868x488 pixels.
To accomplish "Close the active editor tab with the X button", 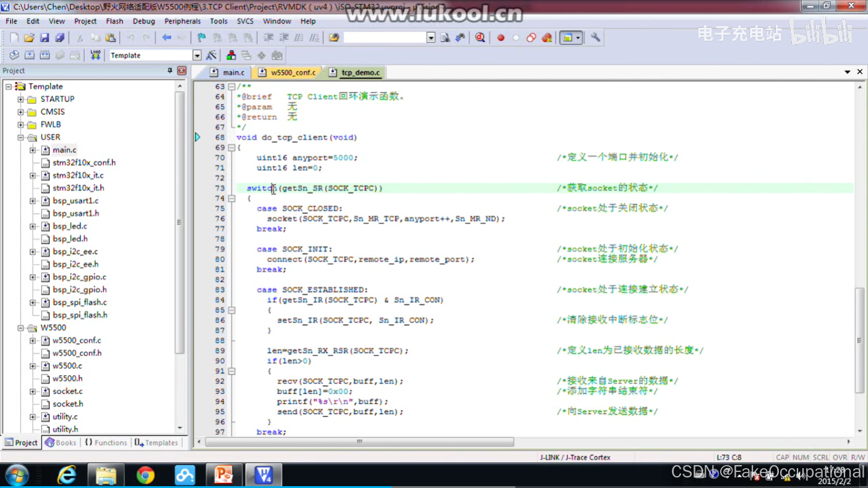I will [859, 72].
